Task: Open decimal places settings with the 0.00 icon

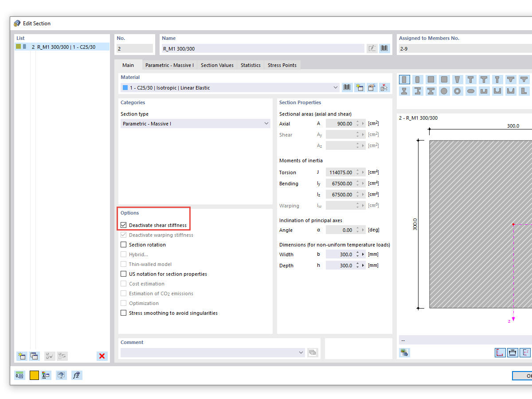Action: [20, 375]
